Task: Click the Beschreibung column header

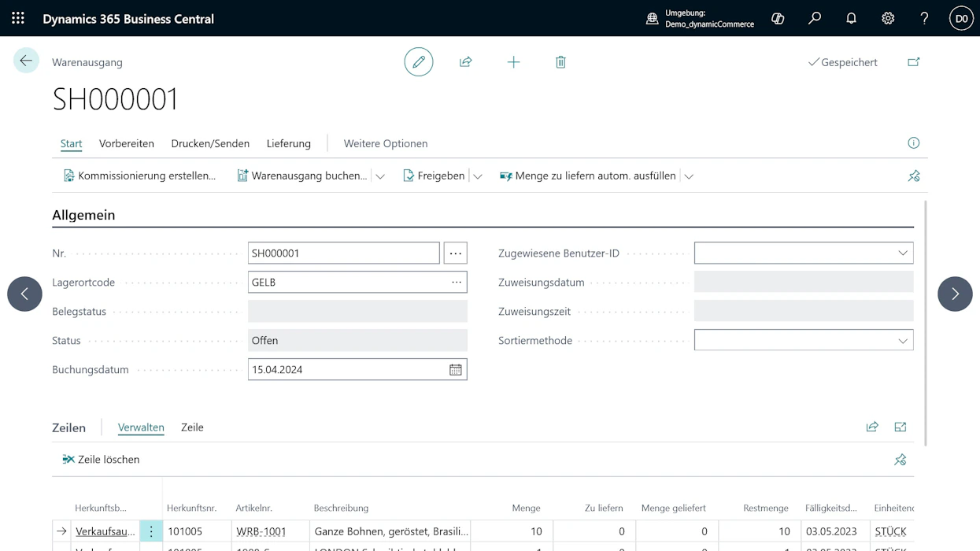Action: tap(341, 508)
